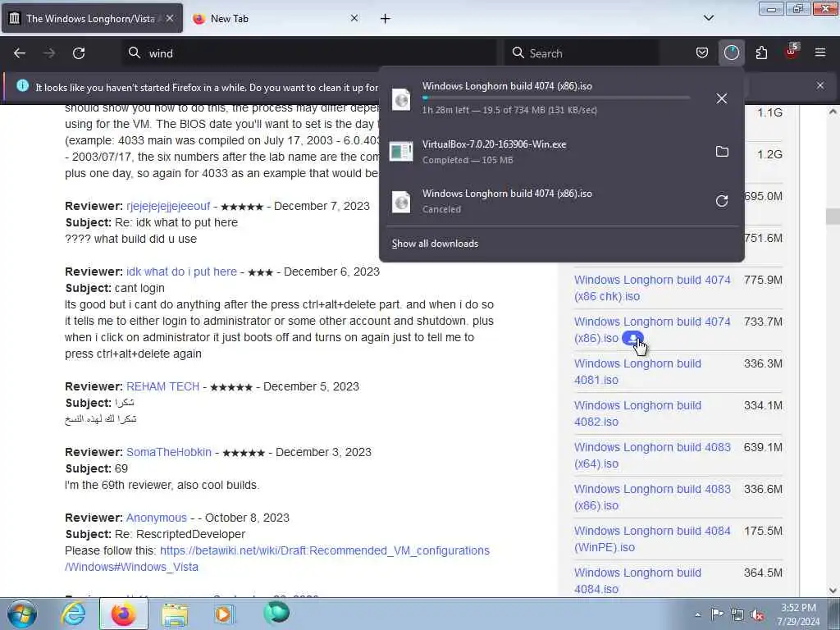Focus the Search box in the toolbar

pos(582,53)
